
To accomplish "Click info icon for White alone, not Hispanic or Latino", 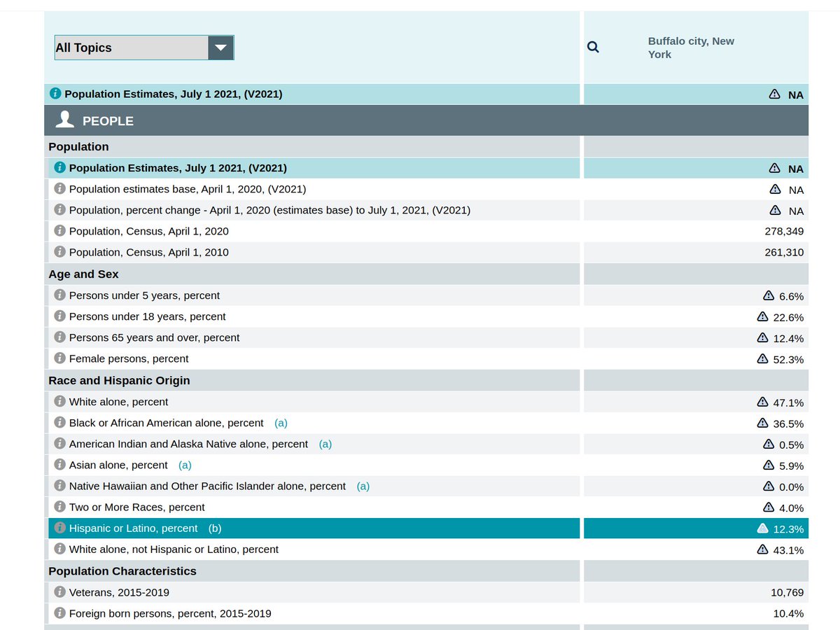I will 60,549.
